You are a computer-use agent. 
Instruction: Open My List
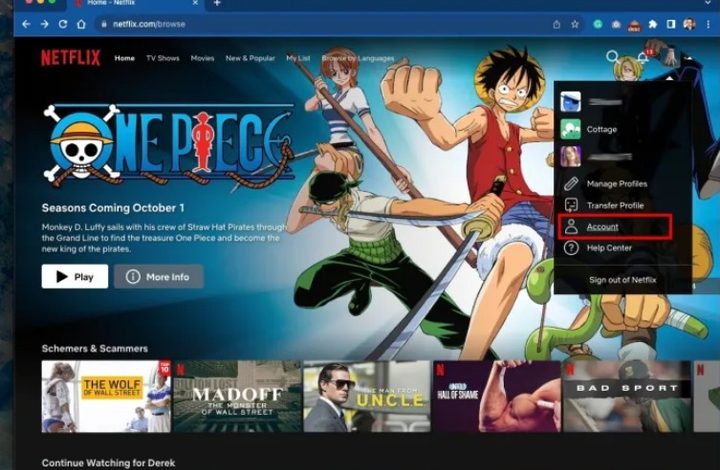click(298, 58)
